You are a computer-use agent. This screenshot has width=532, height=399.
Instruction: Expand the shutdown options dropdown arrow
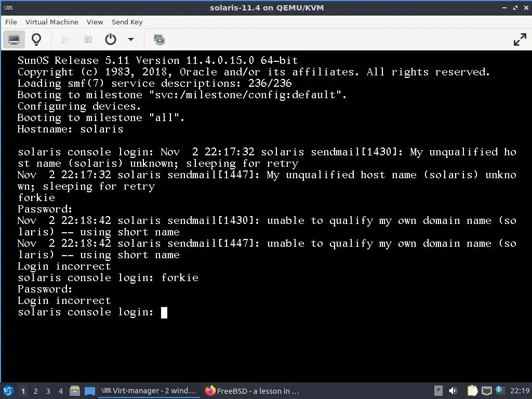(131, 39)
